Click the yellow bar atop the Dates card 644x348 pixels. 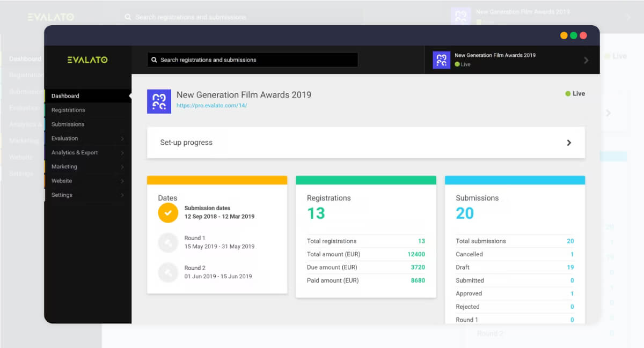point(217,179)
